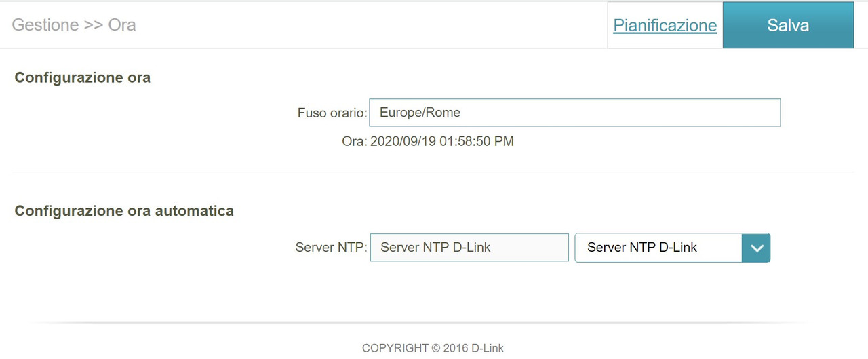Click the Salva button
The width and height of the screenshot is (868, 359).
(788, 25)
